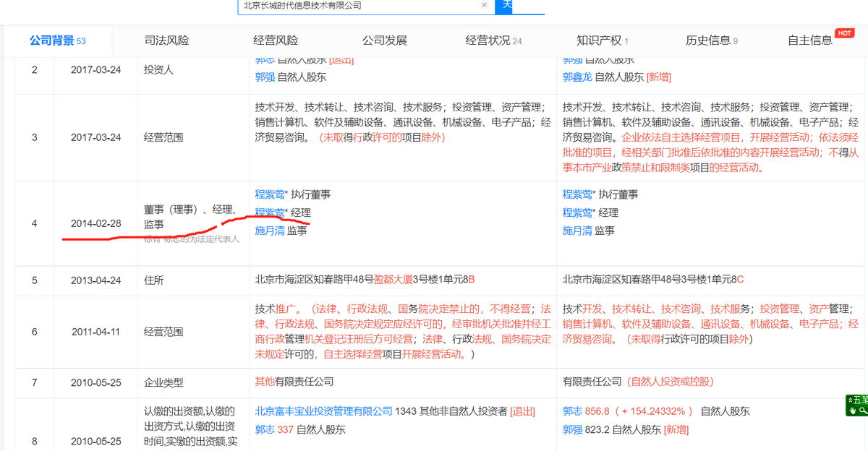This screenshot has width=868, height=451.
Task: Select the date 2014-02-28
Action: (x=96, y=223)
